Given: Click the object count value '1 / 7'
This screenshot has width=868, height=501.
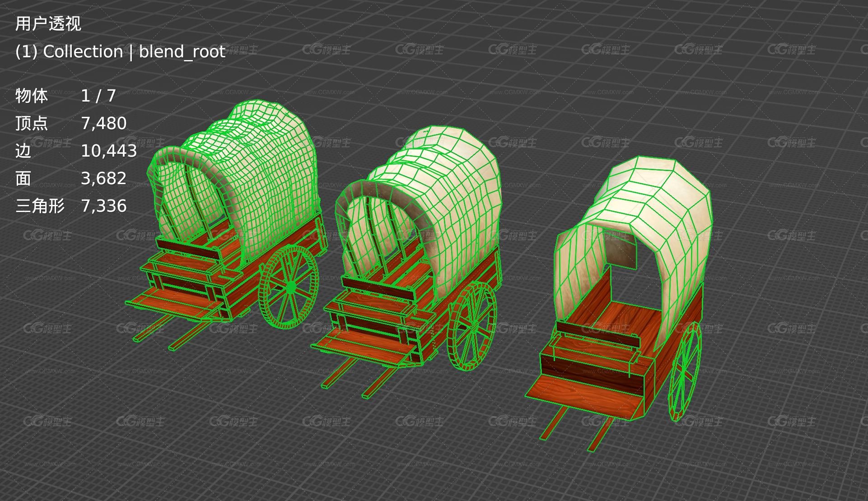Looking at the screenshot, I should 98,96.
